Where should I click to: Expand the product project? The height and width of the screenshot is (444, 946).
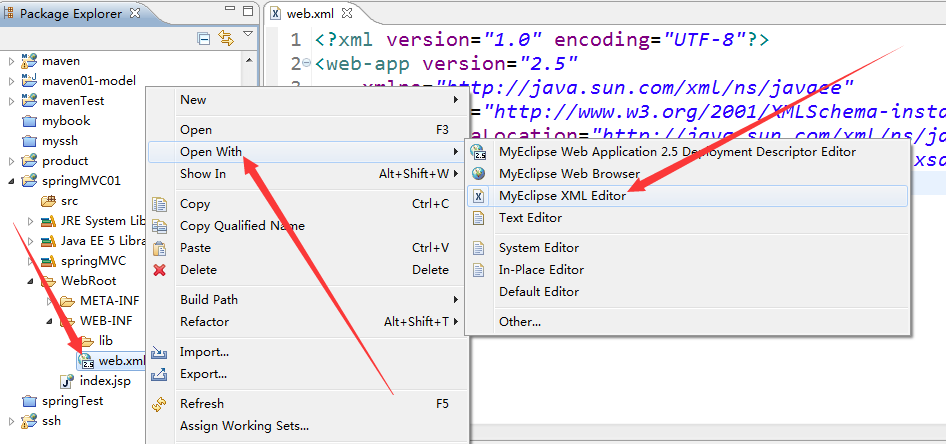[x=11, y=161]
